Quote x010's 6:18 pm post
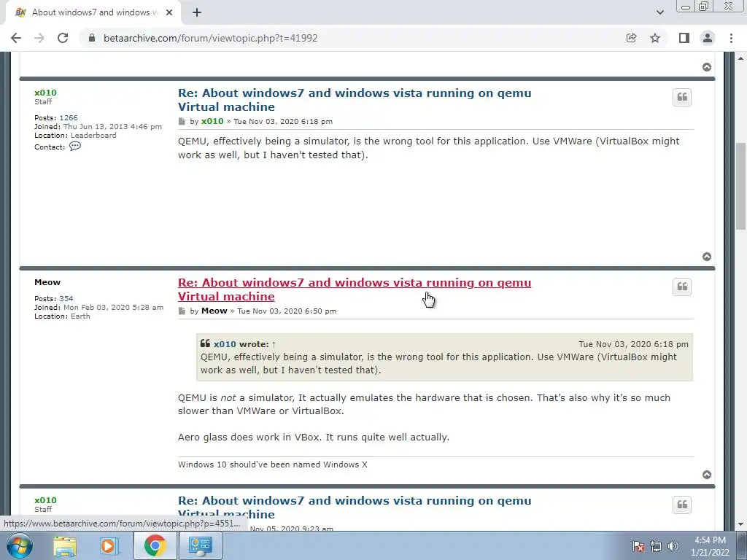 coord(682,98)
